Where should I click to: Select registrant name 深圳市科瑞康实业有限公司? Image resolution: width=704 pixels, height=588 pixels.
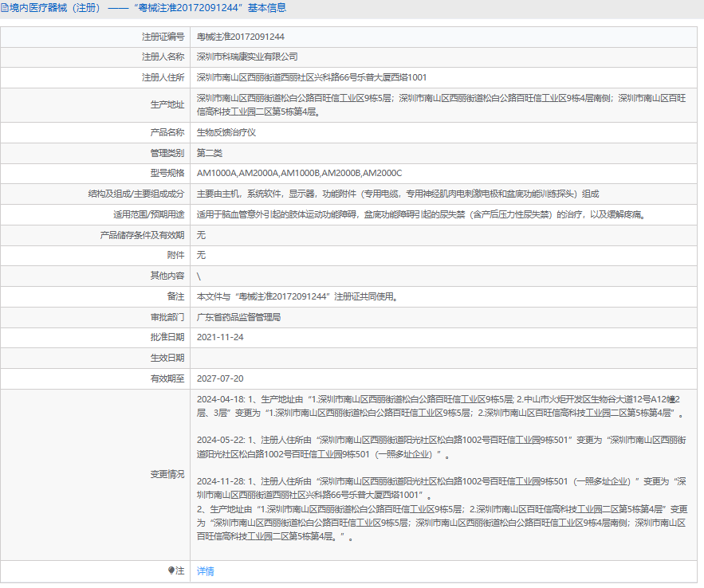pyautogui.click(x=247, y=57)
